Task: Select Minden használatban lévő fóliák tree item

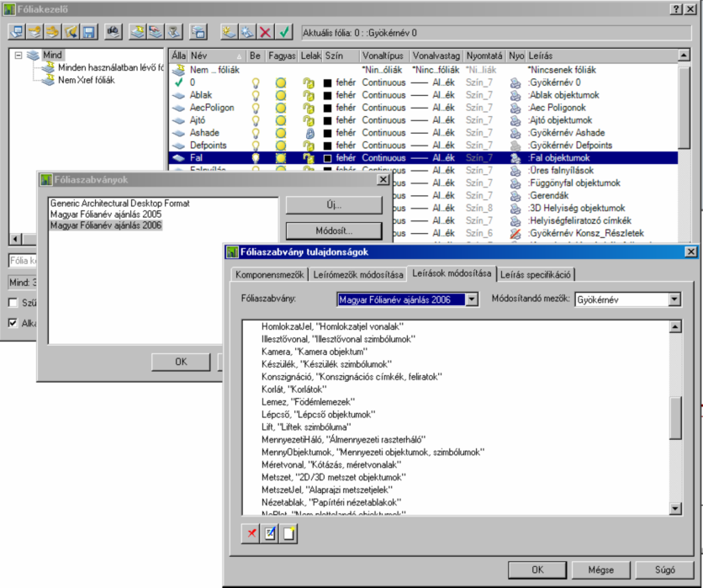Action: (110, 68)
